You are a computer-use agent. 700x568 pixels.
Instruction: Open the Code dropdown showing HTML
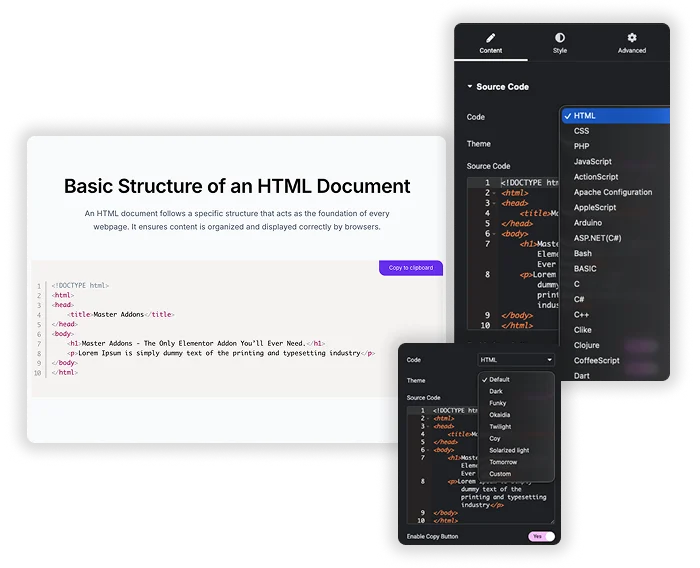click(x=516, y=359)
